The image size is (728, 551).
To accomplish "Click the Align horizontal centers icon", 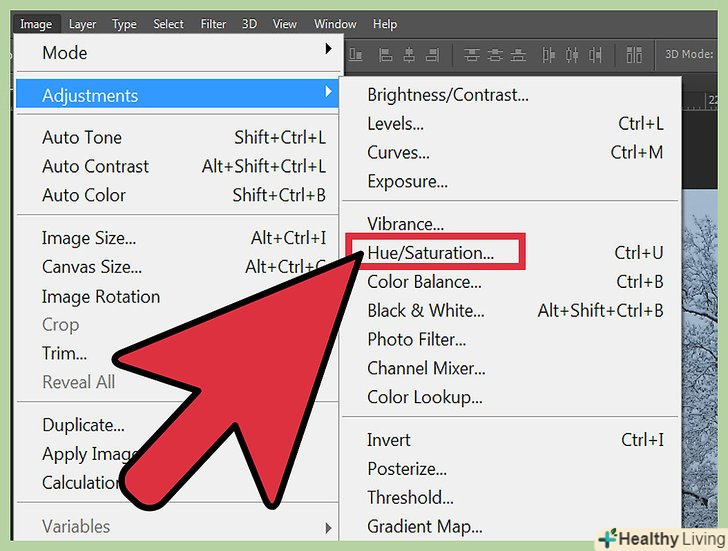I will (409, 55).
